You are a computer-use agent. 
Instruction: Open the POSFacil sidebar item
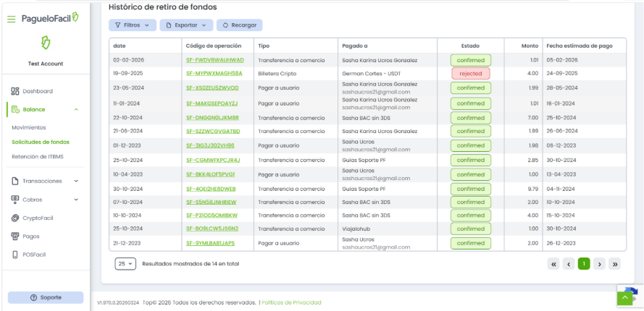[x=35, y=255]
